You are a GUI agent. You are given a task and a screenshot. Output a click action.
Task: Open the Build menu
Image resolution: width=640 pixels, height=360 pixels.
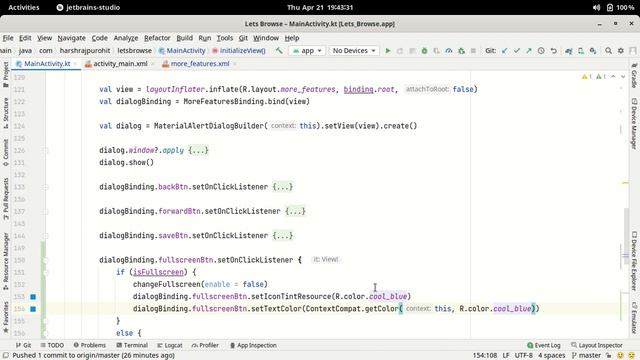coord(184,38)
